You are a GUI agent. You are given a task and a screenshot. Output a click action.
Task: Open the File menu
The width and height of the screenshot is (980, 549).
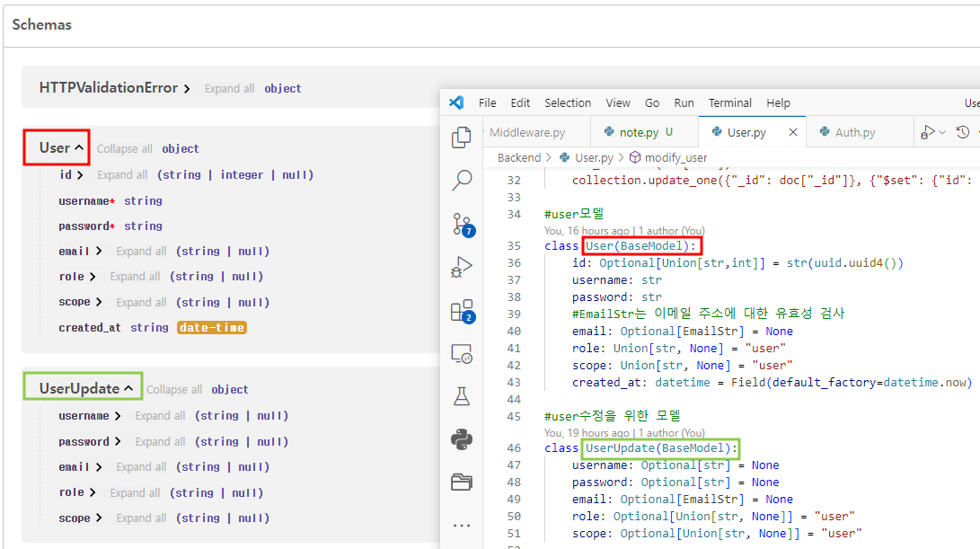[x=488, y=102]
